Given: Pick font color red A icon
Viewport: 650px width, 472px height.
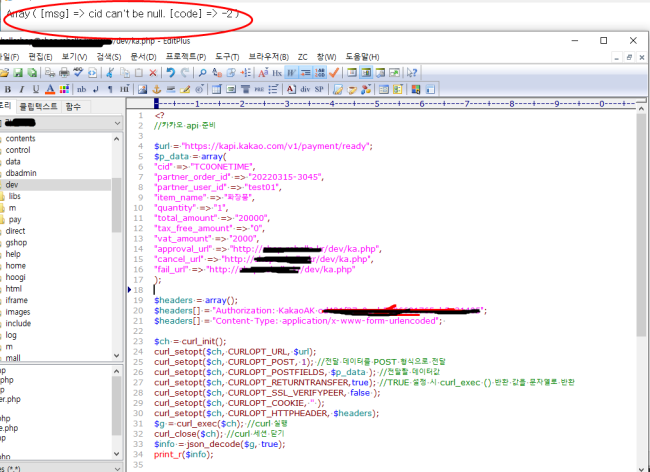Looking at the screenshot, I should coord(50,89).
